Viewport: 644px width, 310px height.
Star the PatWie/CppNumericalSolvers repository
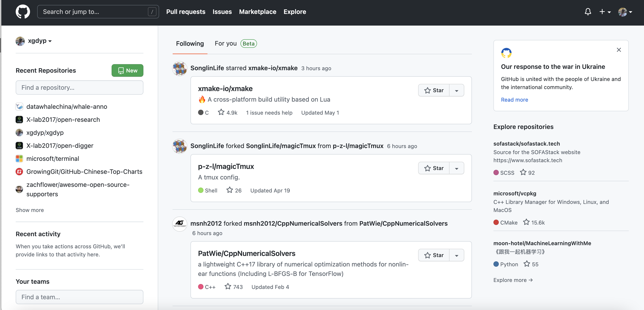point(434,255)
